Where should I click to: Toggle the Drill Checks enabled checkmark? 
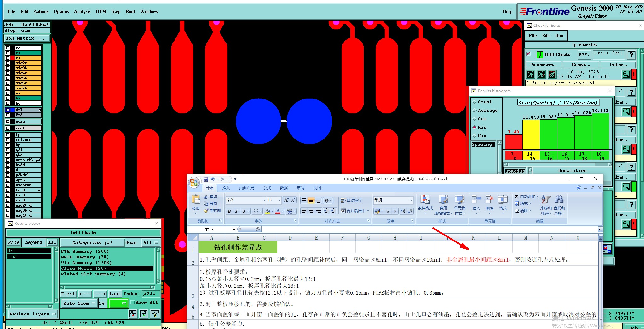pos(529,54)
